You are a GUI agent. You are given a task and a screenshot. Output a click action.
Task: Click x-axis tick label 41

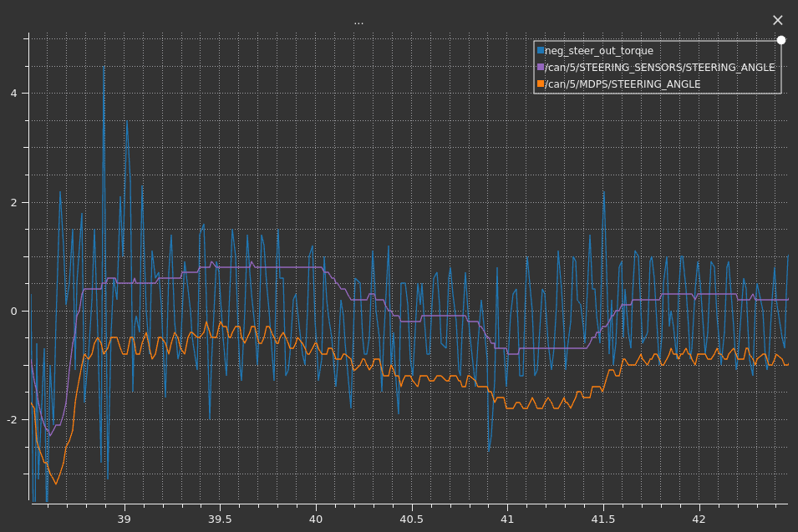point(507,519)
